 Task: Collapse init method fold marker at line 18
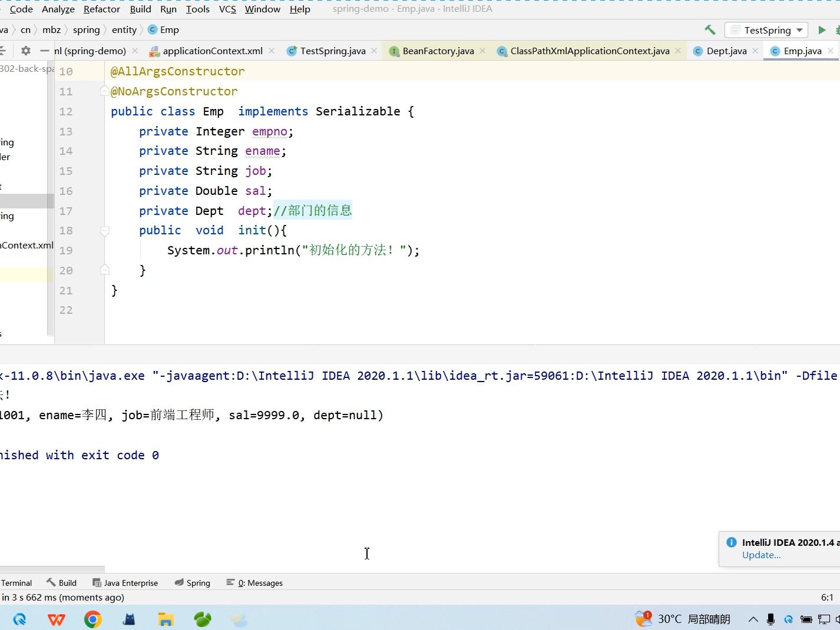point(105,231)
